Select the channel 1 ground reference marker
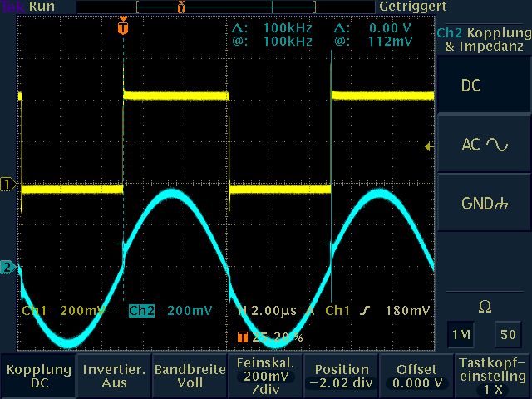 click(7, 184)
